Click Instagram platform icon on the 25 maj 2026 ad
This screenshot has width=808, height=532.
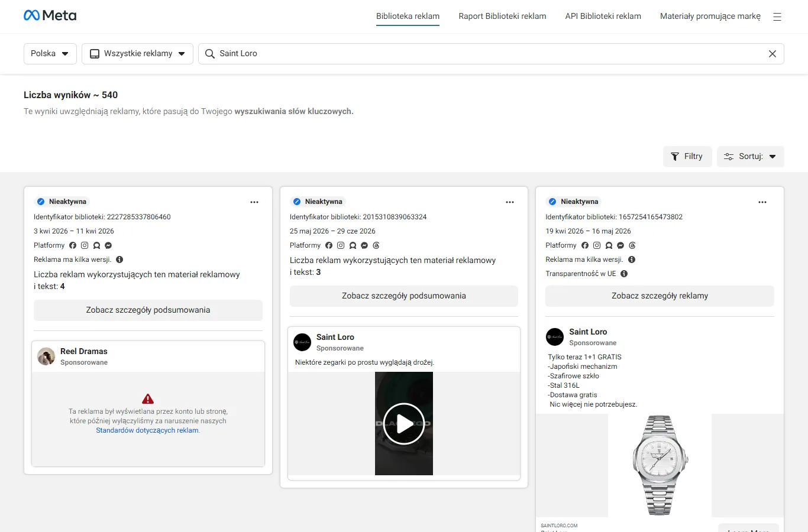(341, 245)
